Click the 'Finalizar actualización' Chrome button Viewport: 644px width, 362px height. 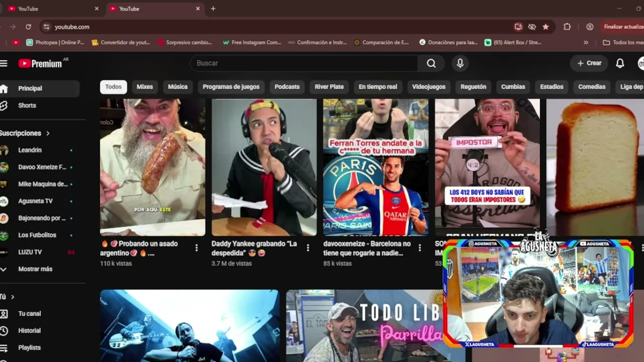pos(622,27)
